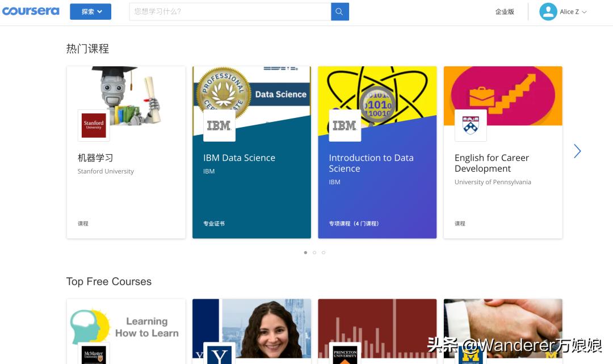Open the Learning How to Learn thumbnail
This screenshot has width=613, height=364.
(126, 332)
